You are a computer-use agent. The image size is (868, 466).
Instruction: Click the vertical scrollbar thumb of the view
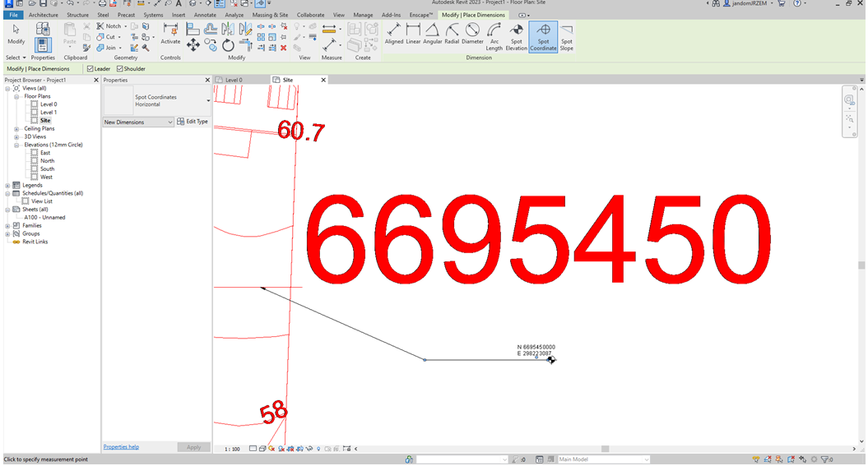pos(861,265)
